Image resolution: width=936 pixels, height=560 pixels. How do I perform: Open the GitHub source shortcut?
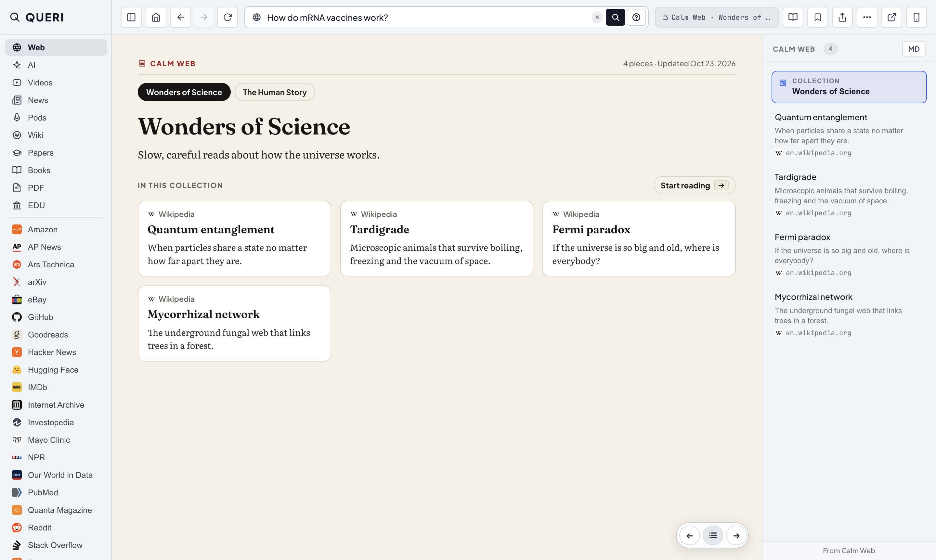(x=56, y=317)
